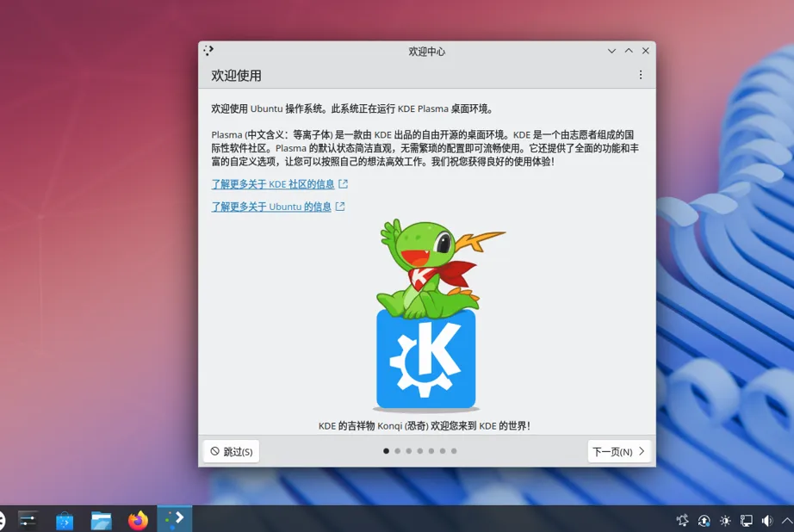794x532 pixels.
Task: Launch Discover software store from taskbar
Action: click(x=65, y=520)
